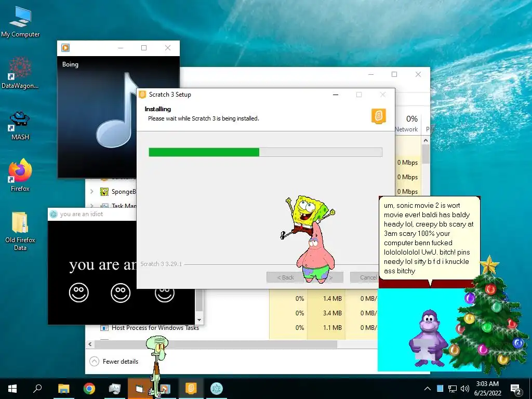This screenshot has width=532, height=399.
Task: Click the 'you are an idiot' window title
Action: click(82, 214)
